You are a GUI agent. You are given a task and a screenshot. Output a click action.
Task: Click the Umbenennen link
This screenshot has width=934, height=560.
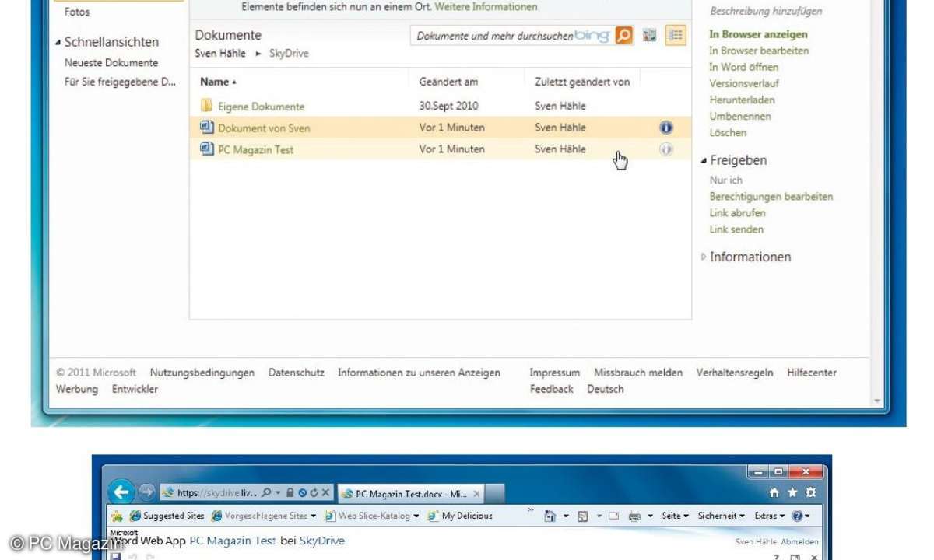pyautogui.click(x=740, y=116)
